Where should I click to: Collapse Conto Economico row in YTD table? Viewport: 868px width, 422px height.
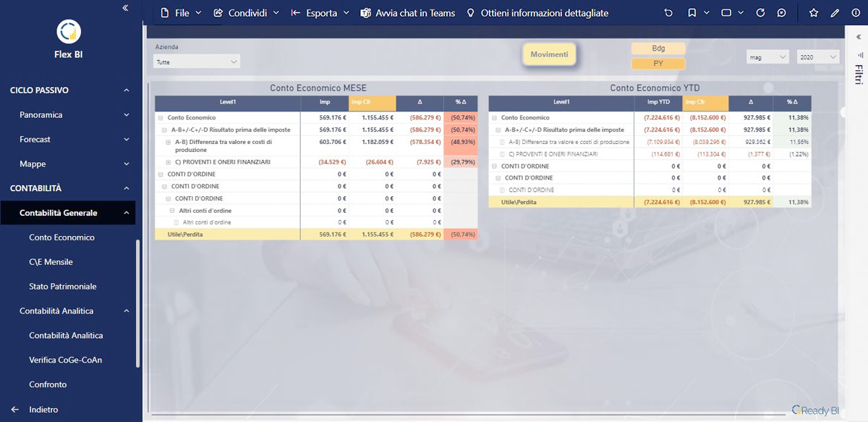pos(494,117)
